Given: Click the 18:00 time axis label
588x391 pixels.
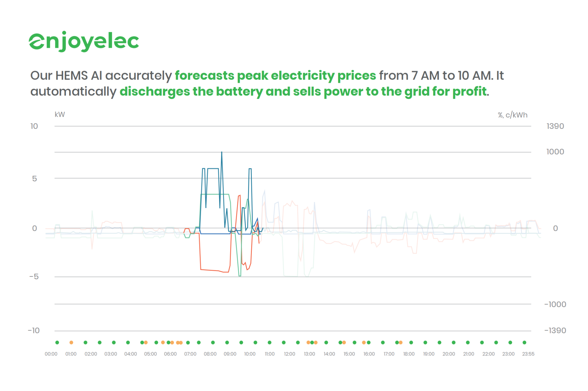Looking at the screenshot, I should [x=409, y=354].
